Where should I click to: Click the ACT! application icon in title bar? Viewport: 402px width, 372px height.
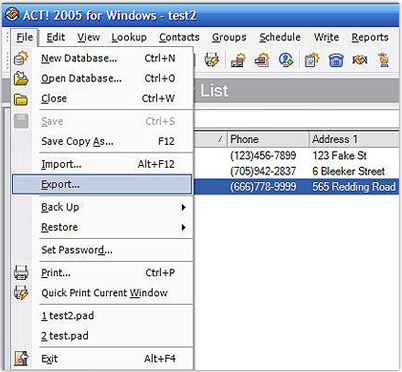pos(12,15)
